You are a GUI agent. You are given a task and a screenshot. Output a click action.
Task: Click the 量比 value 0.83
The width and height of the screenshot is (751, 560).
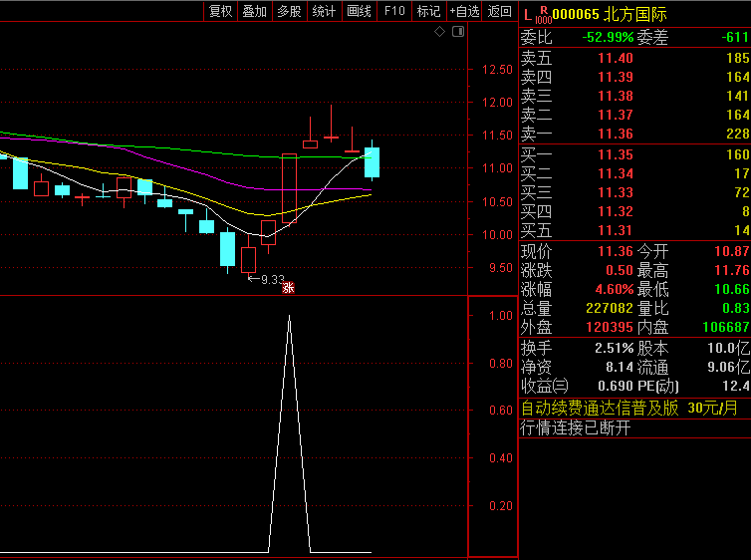736,308
